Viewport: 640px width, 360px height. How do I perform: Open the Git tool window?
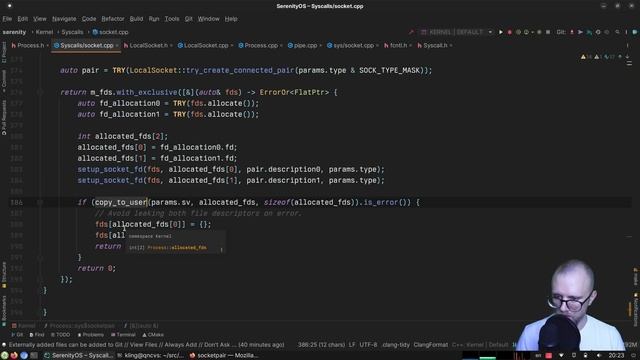pyautogui.click(x=17, y=335)
